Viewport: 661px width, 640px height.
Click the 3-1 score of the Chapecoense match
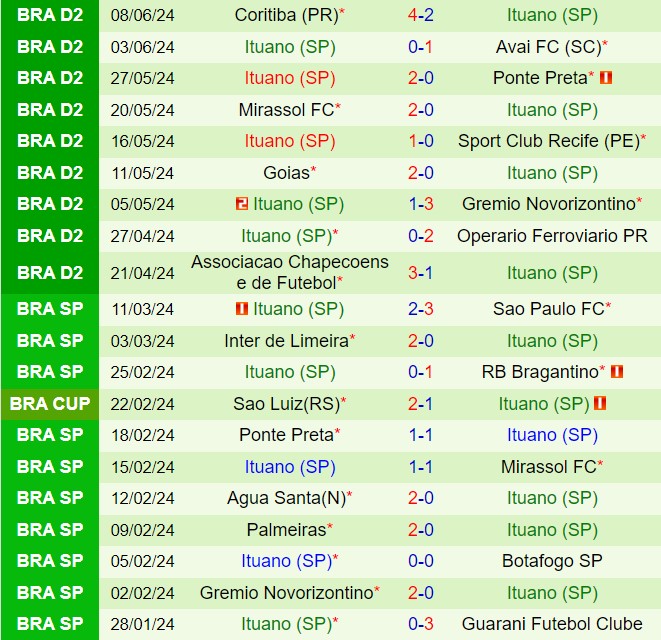coord(420,272)
